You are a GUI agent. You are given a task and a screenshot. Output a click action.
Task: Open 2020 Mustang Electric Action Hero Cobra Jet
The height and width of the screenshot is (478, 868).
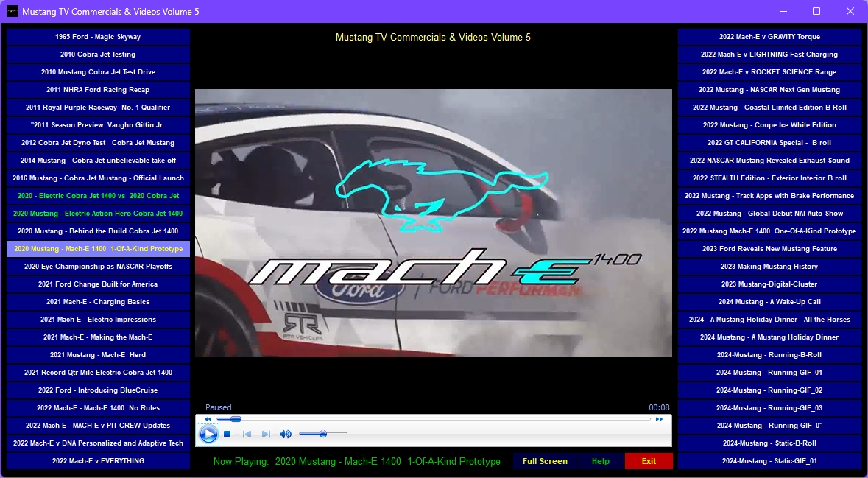(98, 214)
